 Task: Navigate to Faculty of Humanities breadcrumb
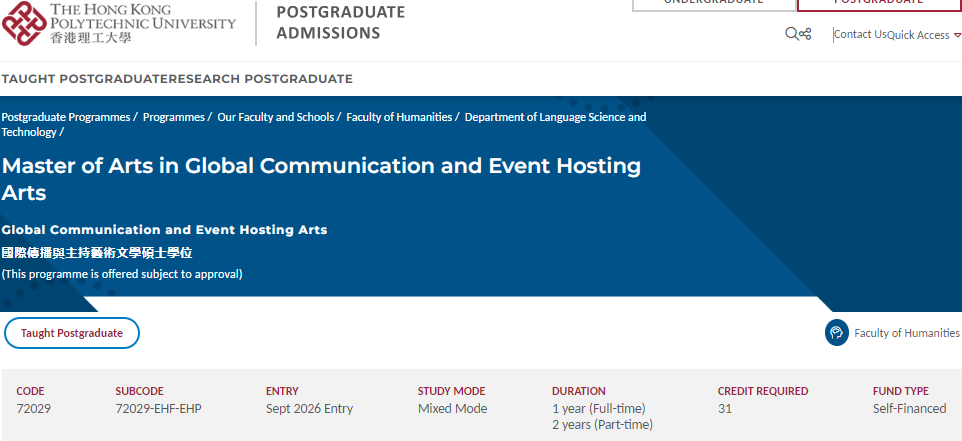pos(399,117)
